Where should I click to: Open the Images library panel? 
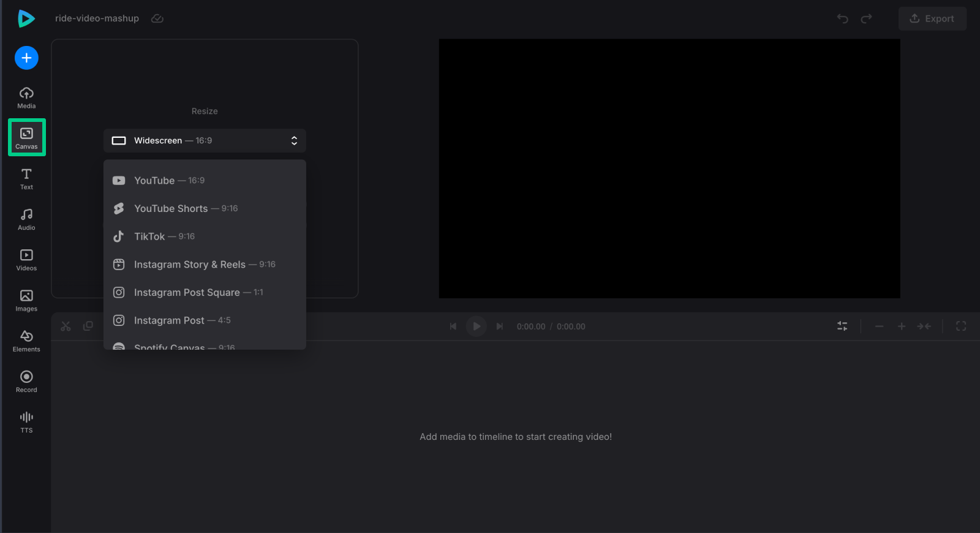tap(26, 301)
